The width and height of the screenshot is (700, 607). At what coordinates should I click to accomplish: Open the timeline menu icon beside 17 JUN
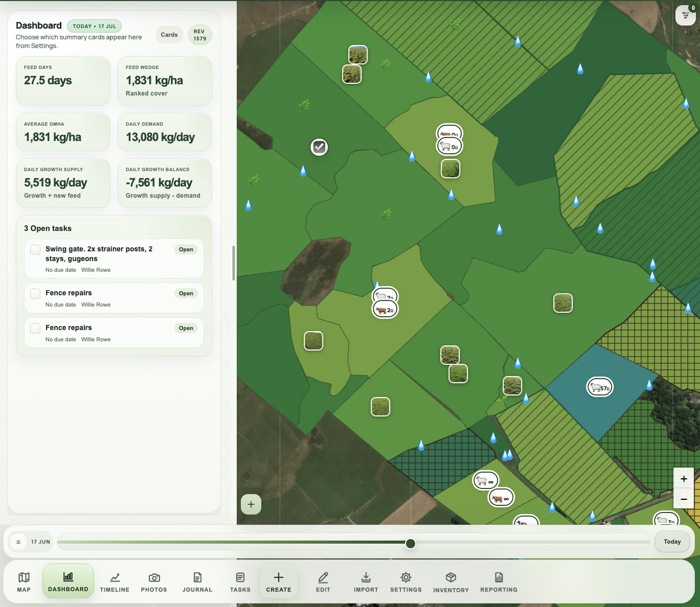click(x=18, y=542)
